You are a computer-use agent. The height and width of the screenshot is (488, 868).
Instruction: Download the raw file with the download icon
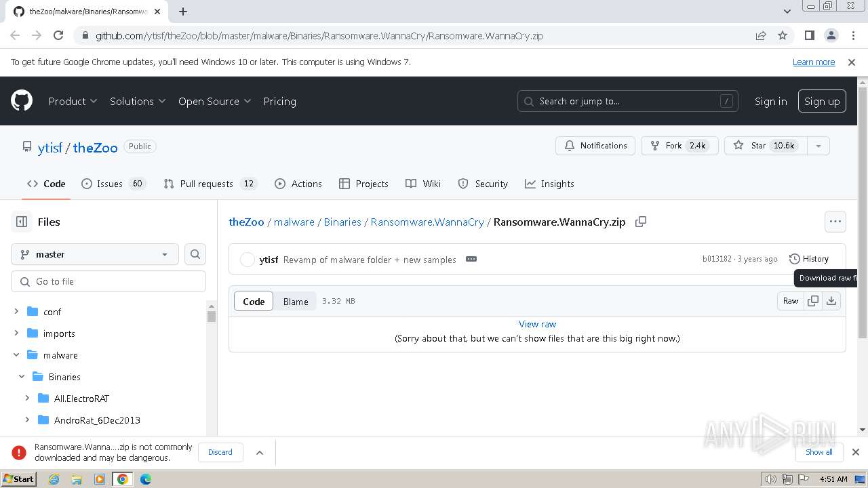click(831, 301)
